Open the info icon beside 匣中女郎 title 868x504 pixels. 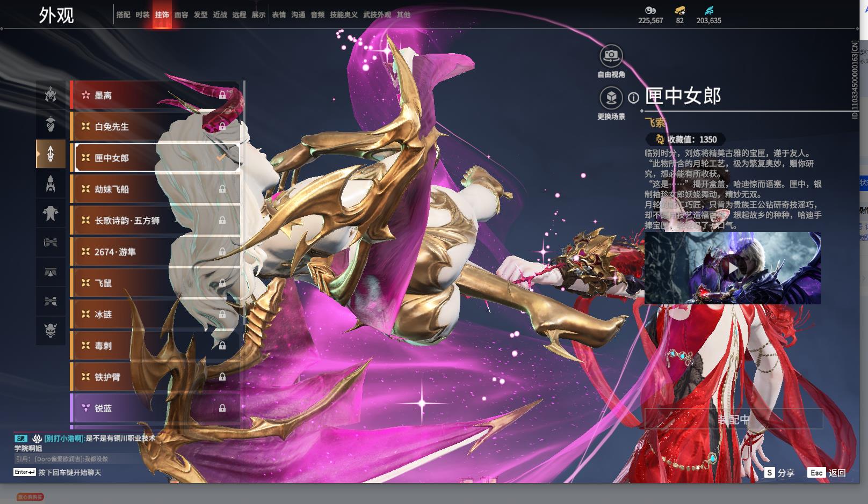[x=634, y=98]
